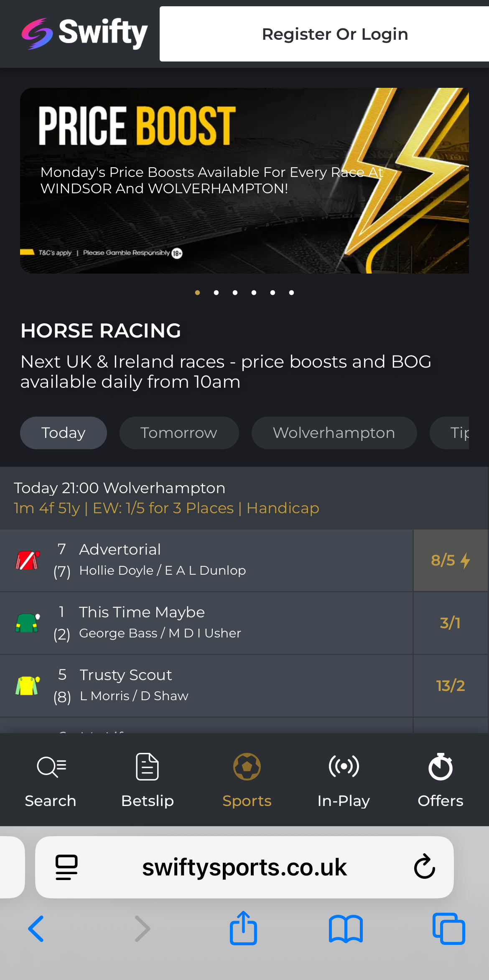Click Register Or Login button
489x980 pixels.
tap(334, 34)
